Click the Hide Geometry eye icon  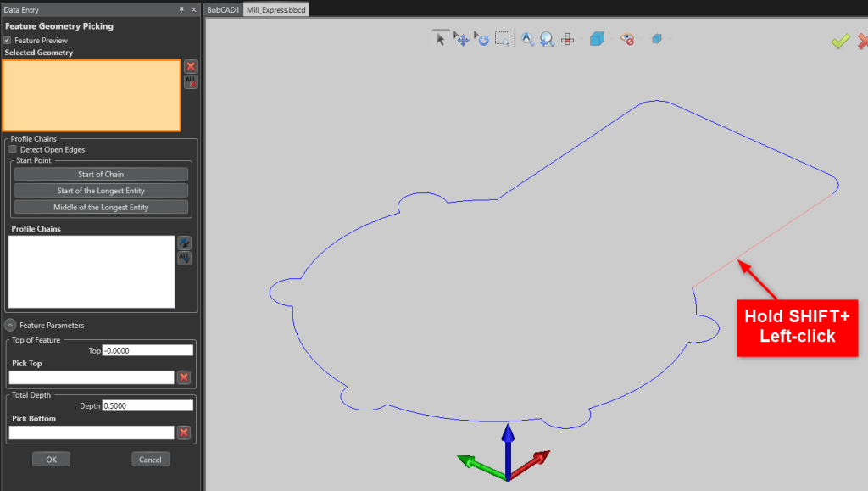click(x=626, y=38)
